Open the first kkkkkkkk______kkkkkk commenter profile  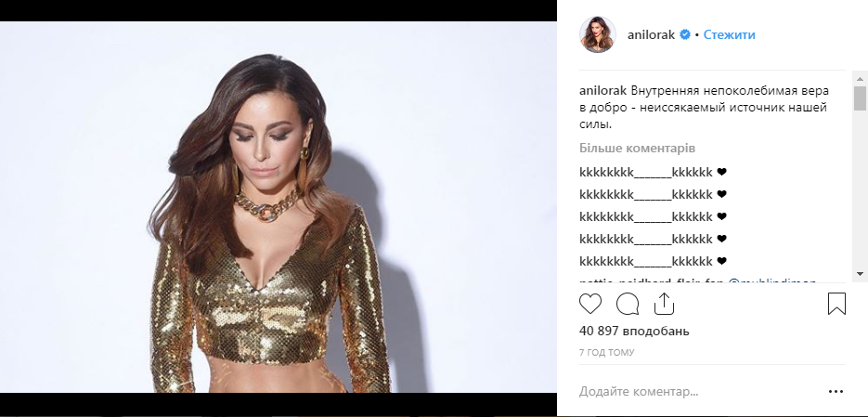click(646, 172)
